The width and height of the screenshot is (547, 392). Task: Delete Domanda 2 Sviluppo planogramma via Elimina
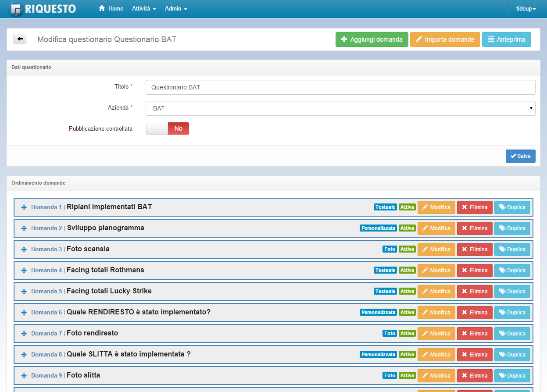[474, 228]
